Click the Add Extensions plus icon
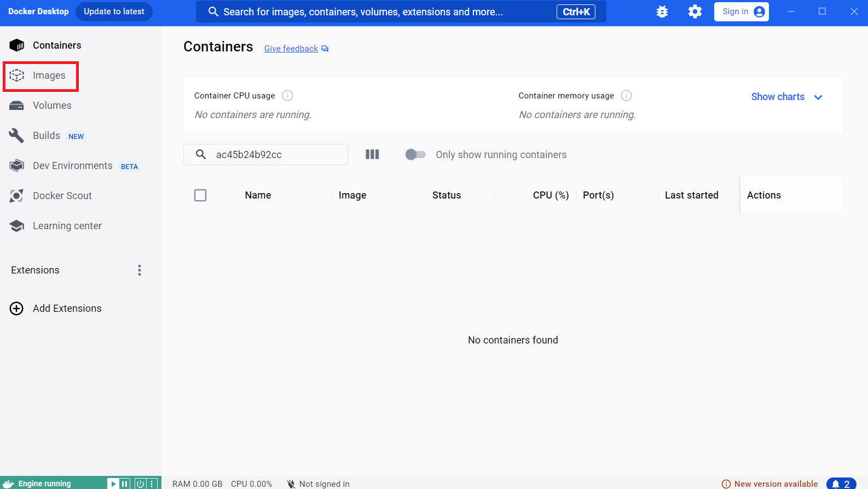 (17, 308)
